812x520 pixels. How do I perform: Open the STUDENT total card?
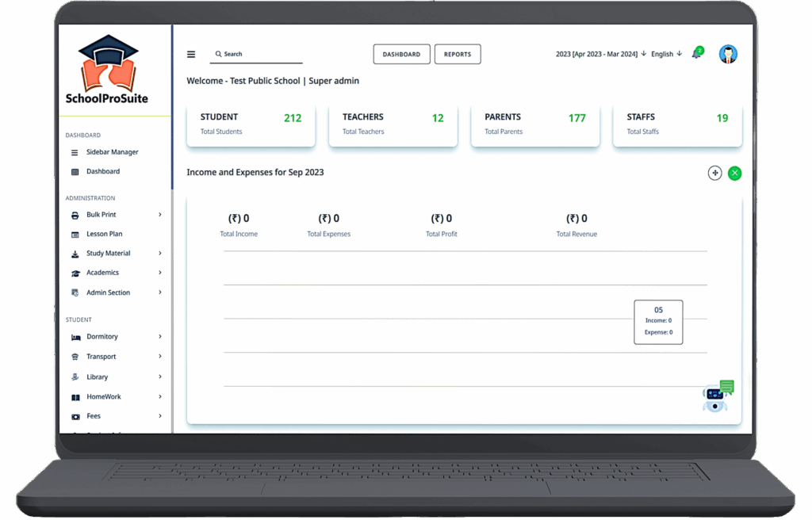coord(251,124)
